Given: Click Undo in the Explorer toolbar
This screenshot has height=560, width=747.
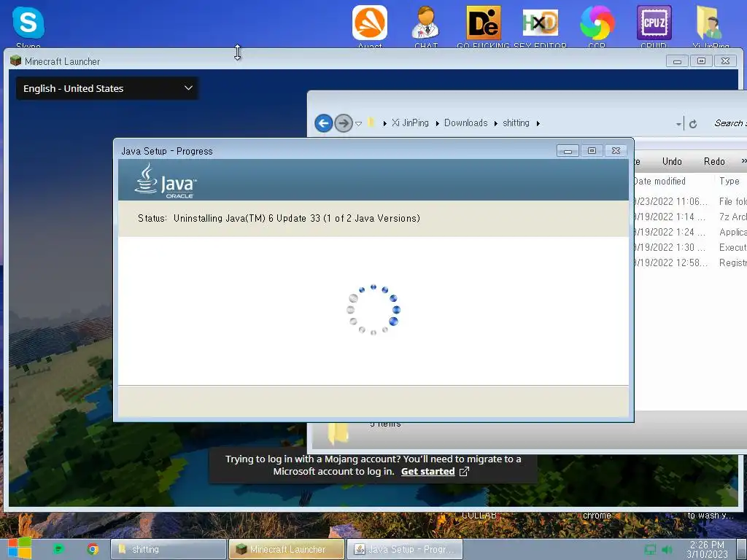Looking at the screenshot, I should click(x=672, y=161).
